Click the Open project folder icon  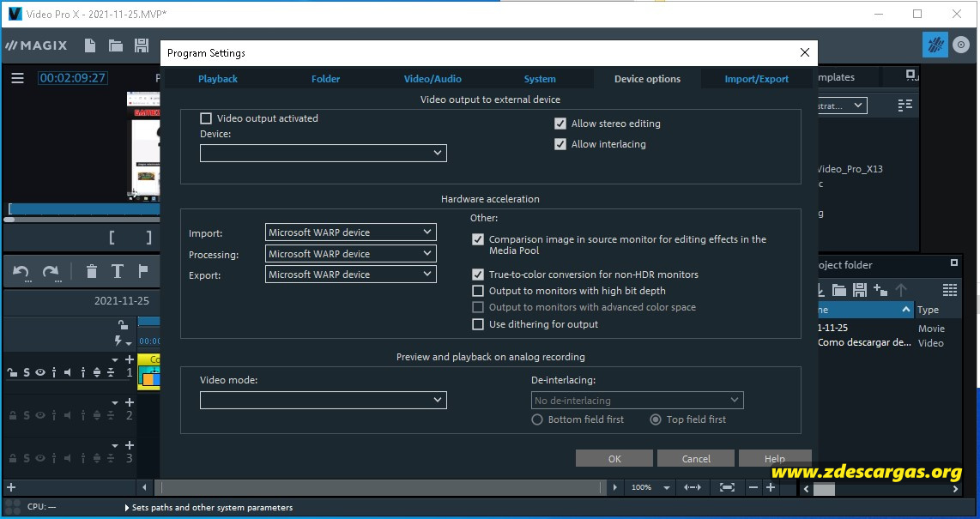[116, 45]
